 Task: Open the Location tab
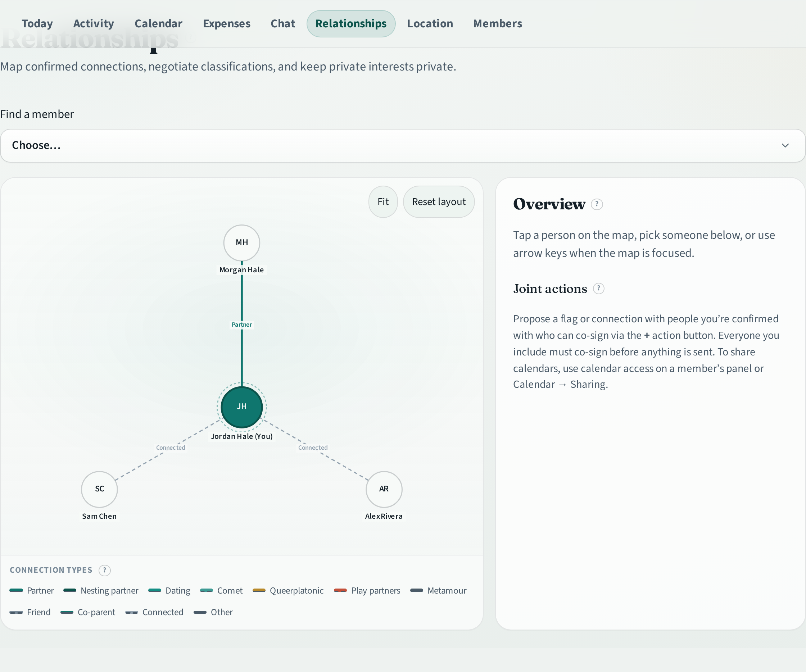coord(430,24)
